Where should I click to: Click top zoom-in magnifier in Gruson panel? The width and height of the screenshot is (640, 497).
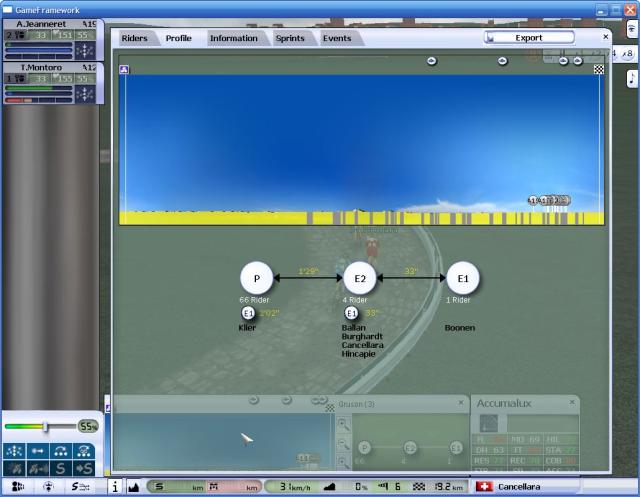[344, 424]
